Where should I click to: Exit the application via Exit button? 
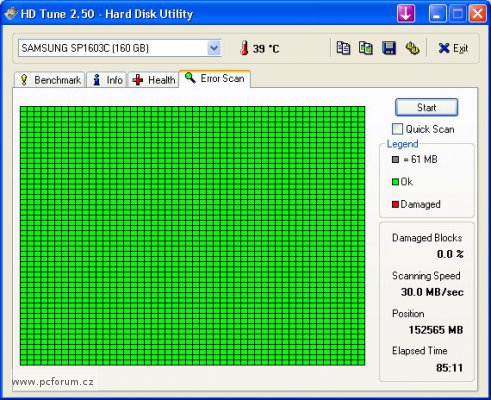453,48
